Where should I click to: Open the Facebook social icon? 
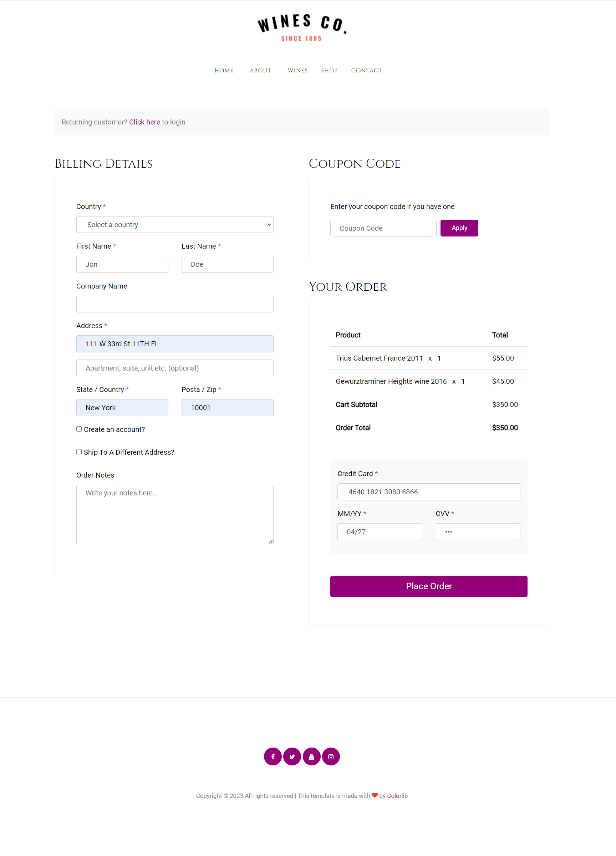pyautogui.click(x=273, y=756)
